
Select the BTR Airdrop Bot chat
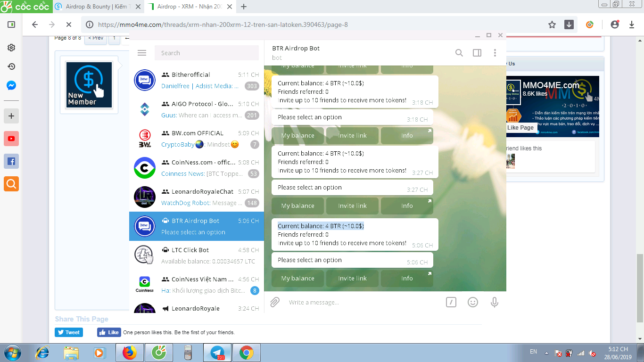click(x=197, y=226)
